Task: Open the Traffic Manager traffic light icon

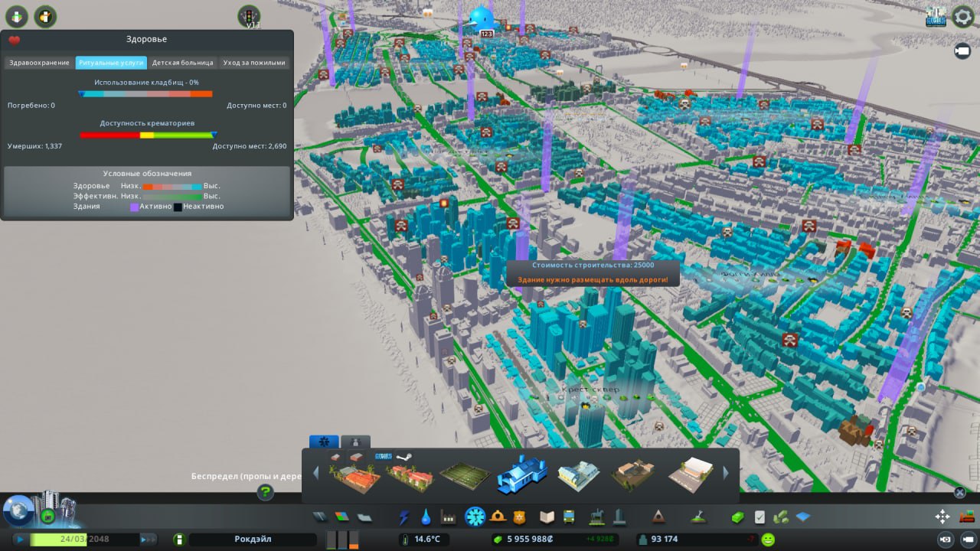Action: click(249, 16)
